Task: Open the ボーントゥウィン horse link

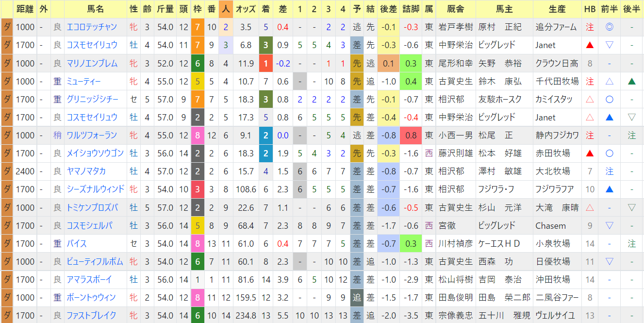Action: tap(91, 297)
